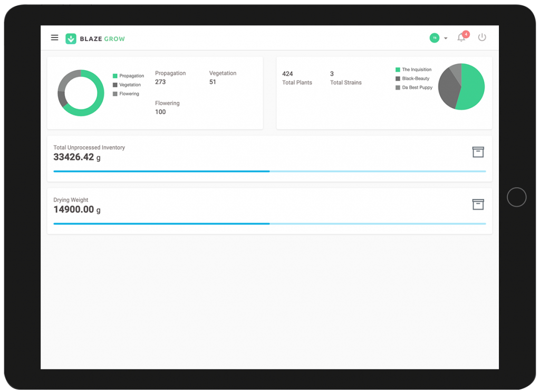Click the Vegetation count 51
The width and height of the screenshot is (540, 392).
pos(213,82)
